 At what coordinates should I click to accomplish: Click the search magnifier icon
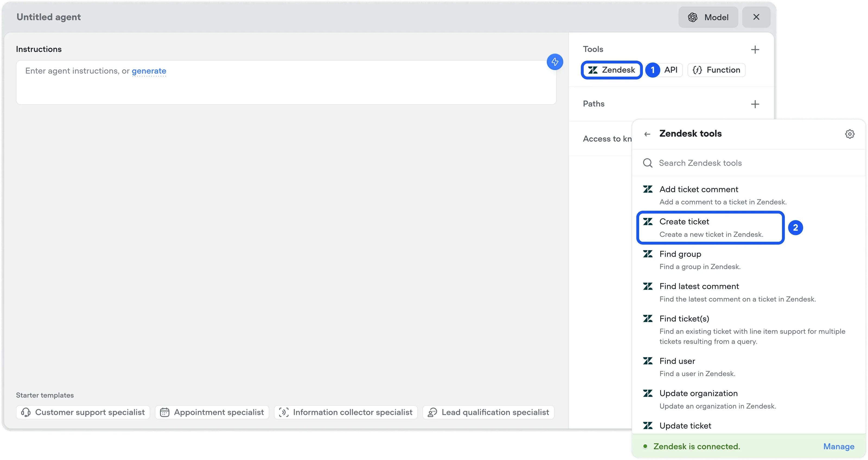pyautogui.click(x=647, y=163)
